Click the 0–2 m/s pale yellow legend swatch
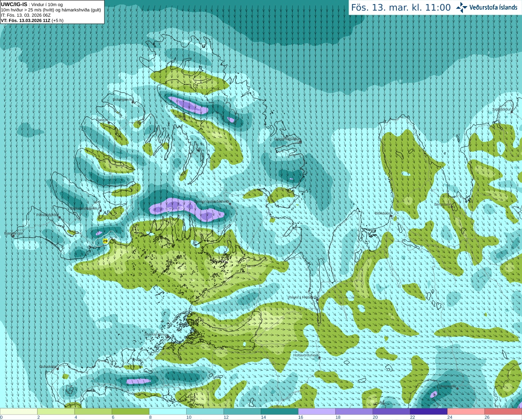The image size is (522, 420). pyautogui.click(x=19, y=411)
